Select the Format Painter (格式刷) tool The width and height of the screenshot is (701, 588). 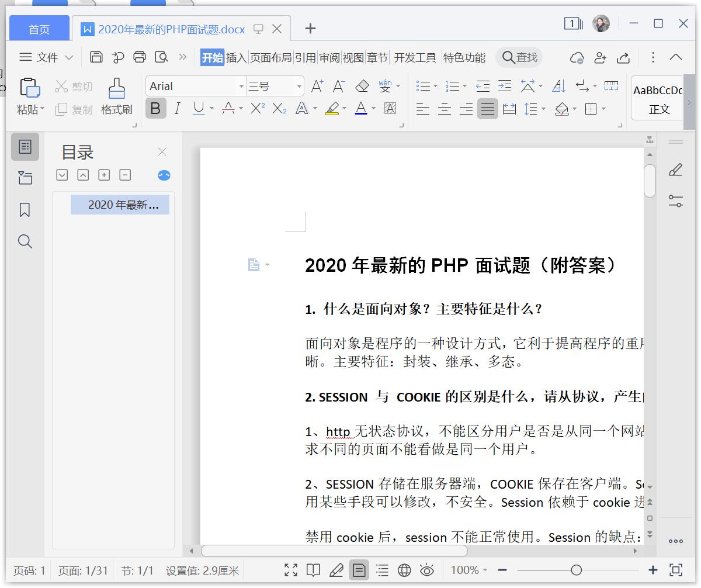point(116,98)
